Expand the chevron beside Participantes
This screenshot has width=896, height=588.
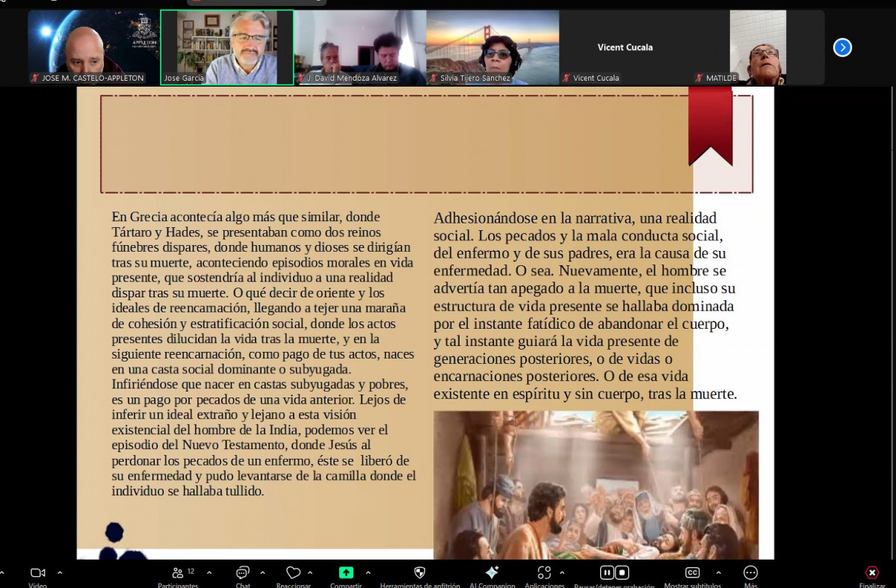[x=209, y=572]
